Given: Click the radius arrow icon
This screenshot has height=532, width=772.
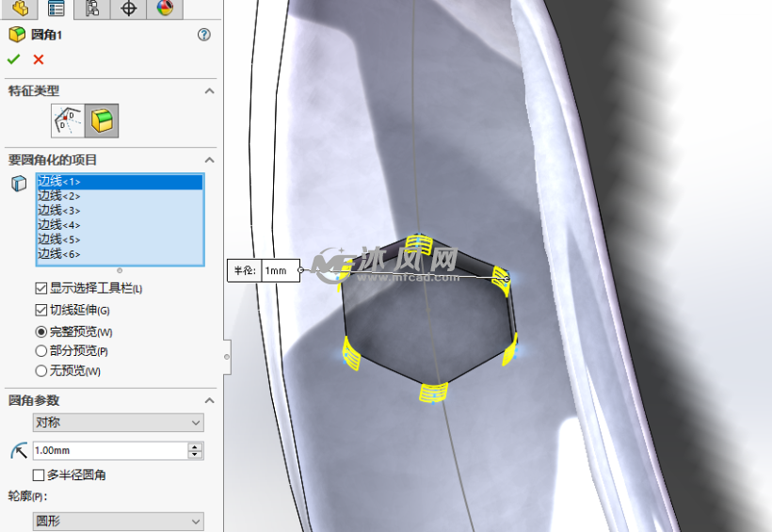Looking at the screenshot, I should pyautogui.click(x=19, y=450).
